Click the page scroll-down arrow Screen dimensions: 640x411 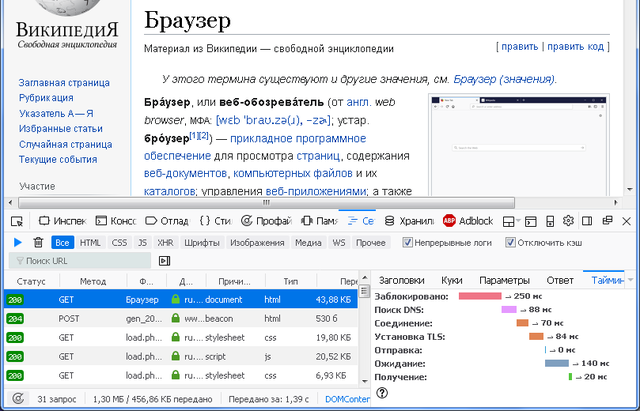point(630,189)
